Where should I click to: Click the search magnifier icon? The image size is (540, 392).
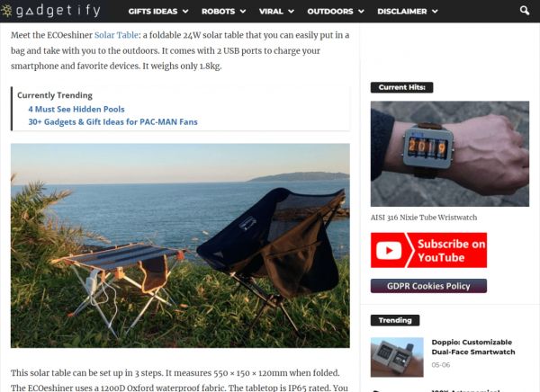(x=525, y=11)
